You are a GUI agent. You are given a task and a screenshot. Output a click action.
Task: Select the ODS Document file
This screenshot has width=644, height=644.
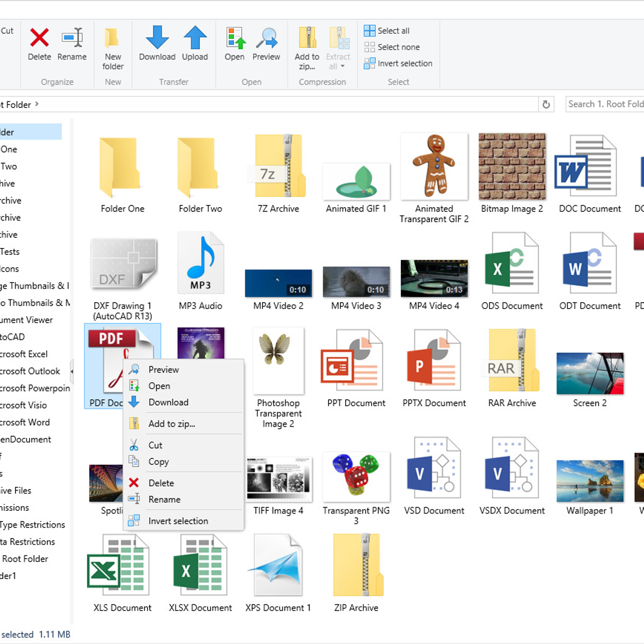pos(512,271)
